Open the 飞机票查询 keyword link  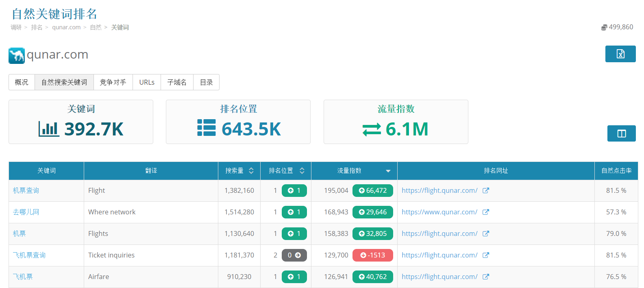coord(29,255)
